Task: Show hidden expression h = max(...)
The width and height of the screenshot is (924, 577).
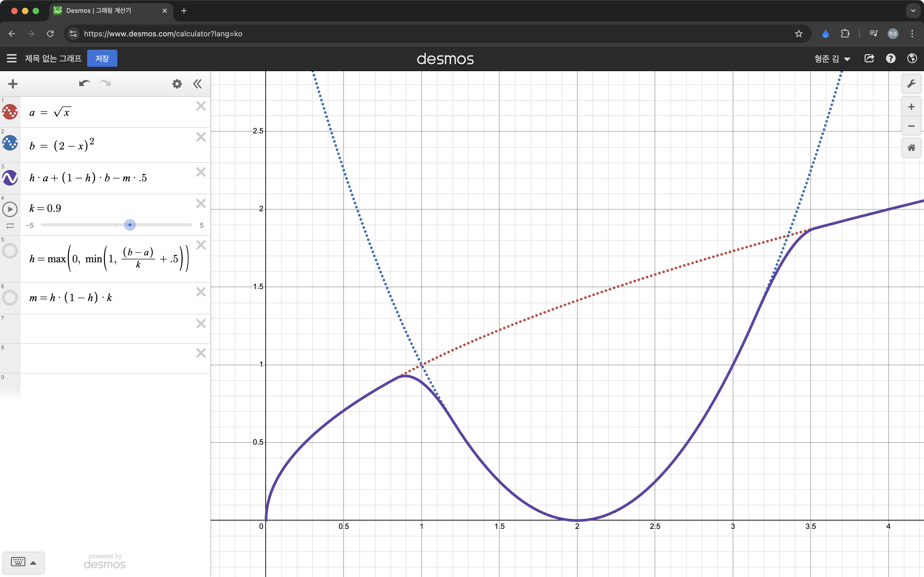Action: pyautogui.click(x=10, y=251)
